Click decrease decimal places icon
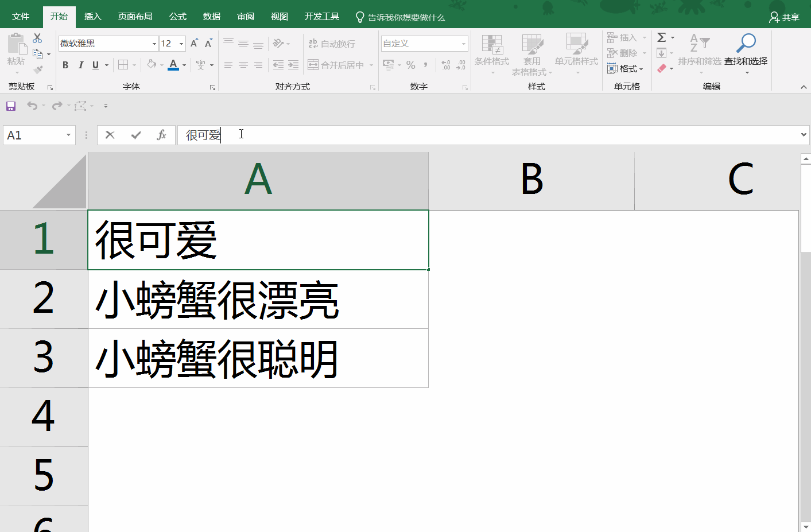 (461, 65)
